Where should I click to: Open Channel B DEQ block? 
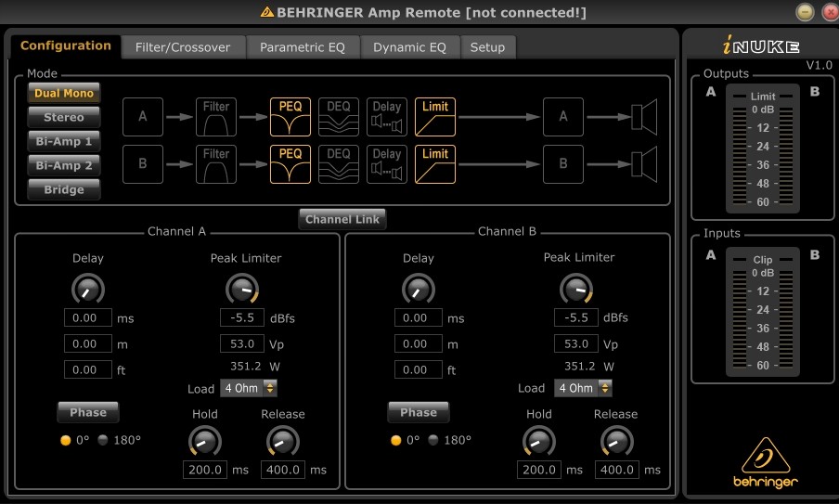point(338,164)
